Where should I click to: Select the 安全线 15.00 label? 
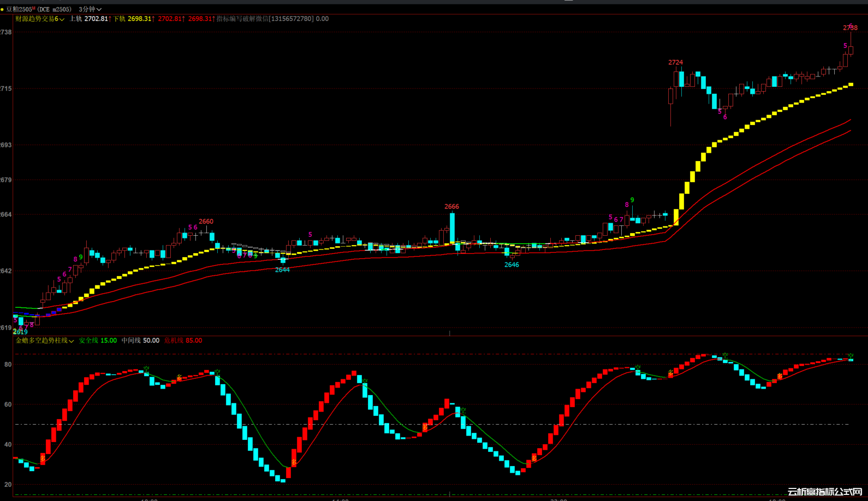click(98, 341)
